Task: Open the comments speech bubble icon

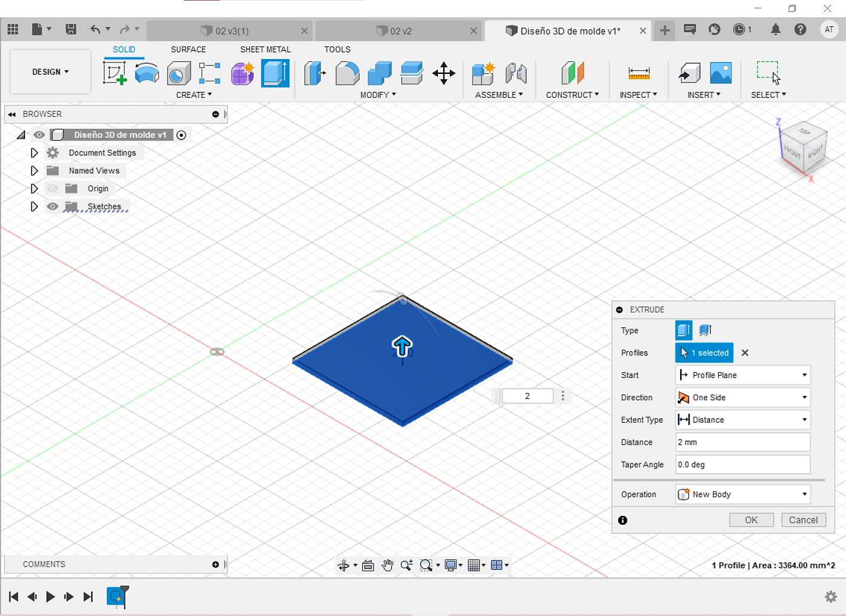Action: click(x=690, y=29)
